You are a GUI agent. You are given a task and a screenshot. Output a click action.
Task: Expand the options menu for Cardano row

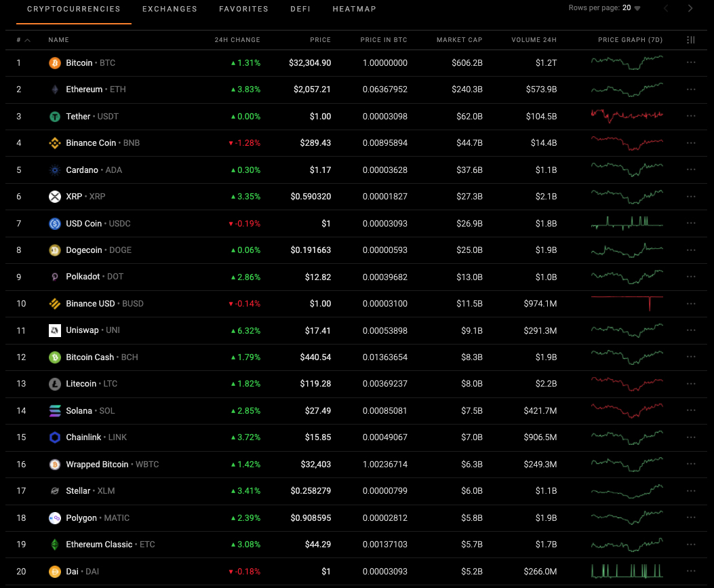click(691, 170)
